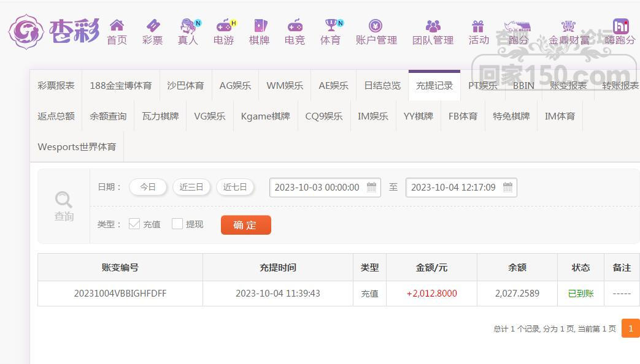Go to page 1 in pagination
Viewport: 640px width, 364px height.
(630, 328)
